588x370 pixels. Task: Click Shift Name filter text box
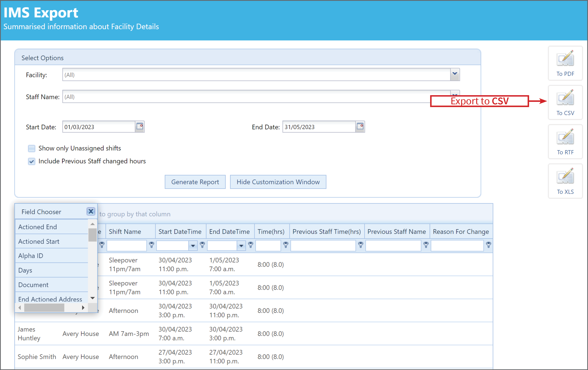pyautogui.click(x=127, y=246)
